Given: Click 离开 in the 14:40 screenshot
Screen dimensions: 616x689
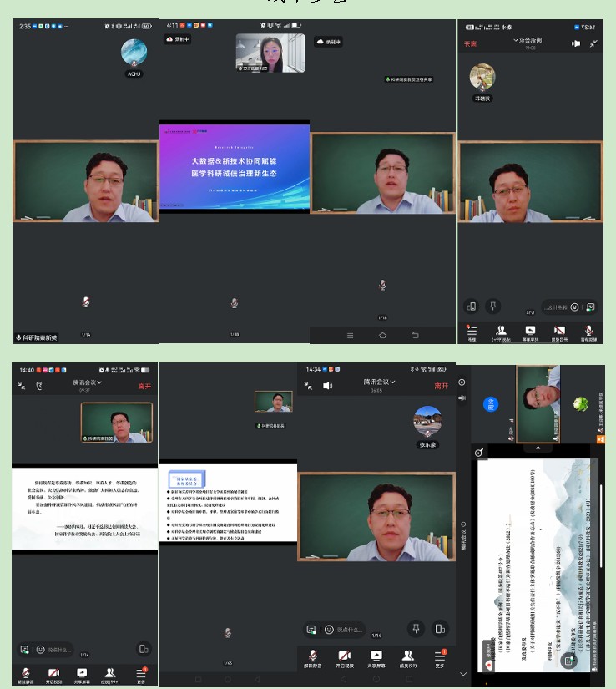Looking at the screenshot, I should click(x=144, y=386).
